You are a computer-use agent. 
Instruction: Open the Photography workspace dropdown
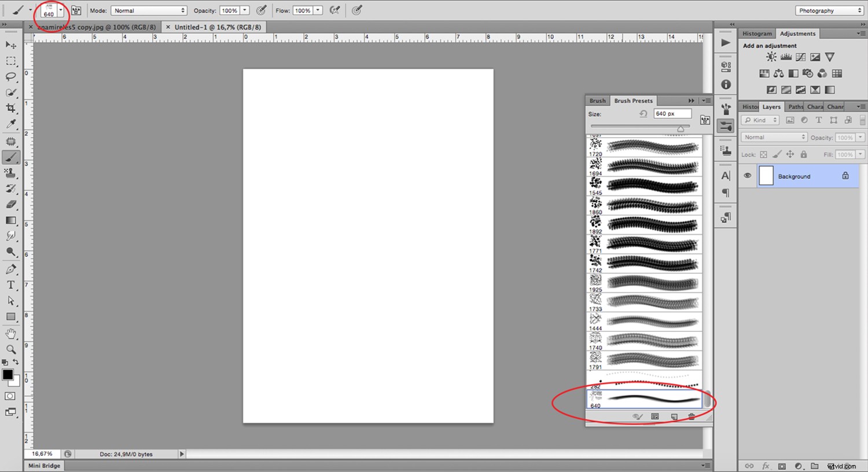coord(829,10)
